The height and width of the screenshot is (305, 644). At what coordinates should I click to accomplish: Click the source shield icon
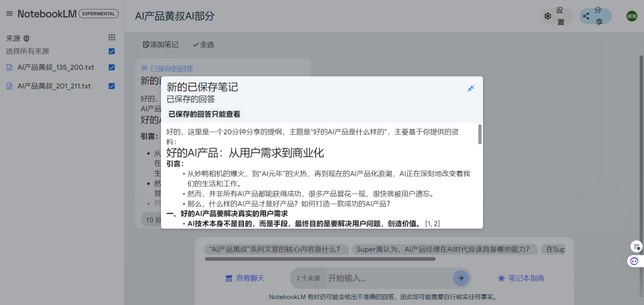[x=26, y=38]
